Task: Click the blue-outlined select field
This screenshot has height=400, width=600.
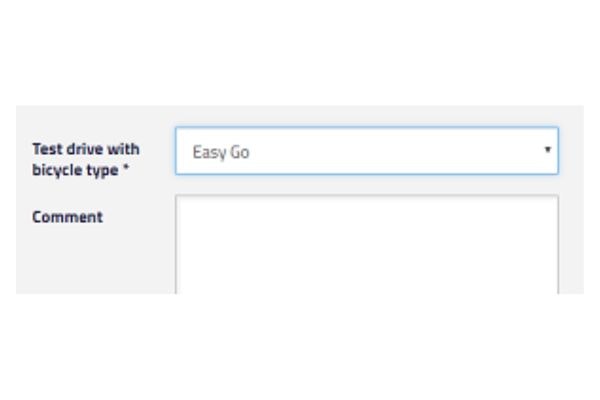Action: [366, 151]
